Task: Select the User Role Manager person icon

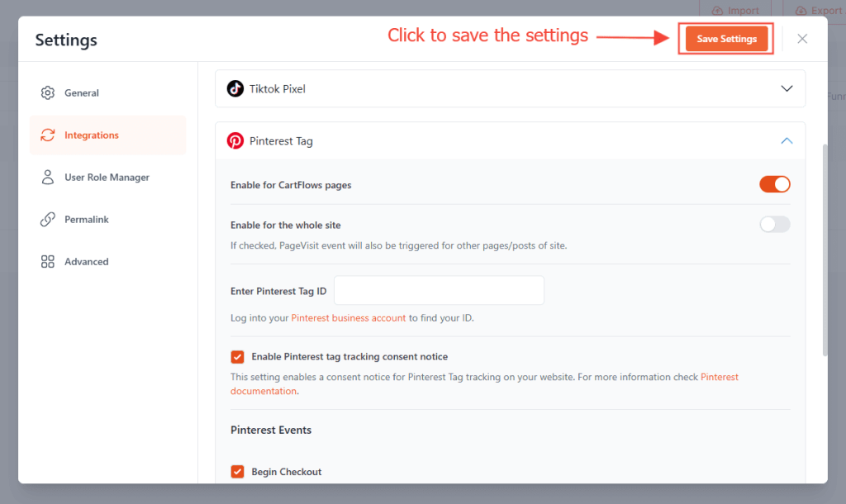Action: coord(50,177)
